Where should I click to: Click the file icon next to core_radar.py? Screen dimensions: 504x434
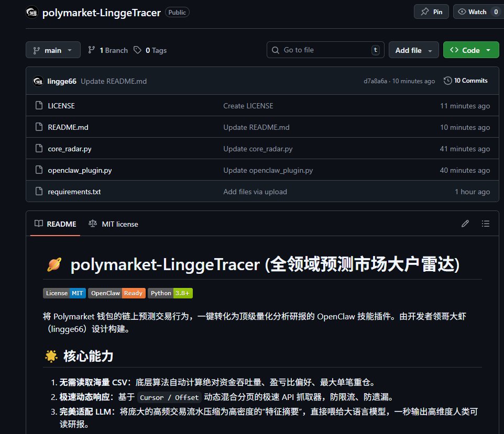[39, 148]
